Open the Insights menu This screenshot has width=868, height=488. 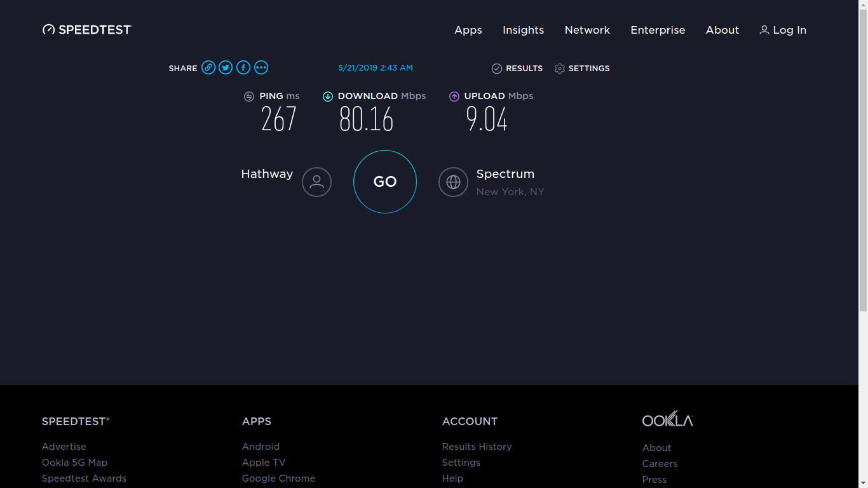point(523,30)
